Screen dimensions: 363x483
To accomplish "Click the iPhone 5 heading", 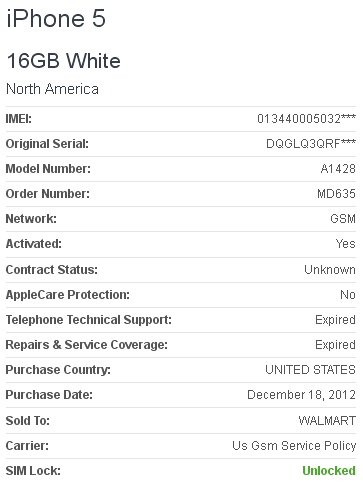I will [56, 18].
